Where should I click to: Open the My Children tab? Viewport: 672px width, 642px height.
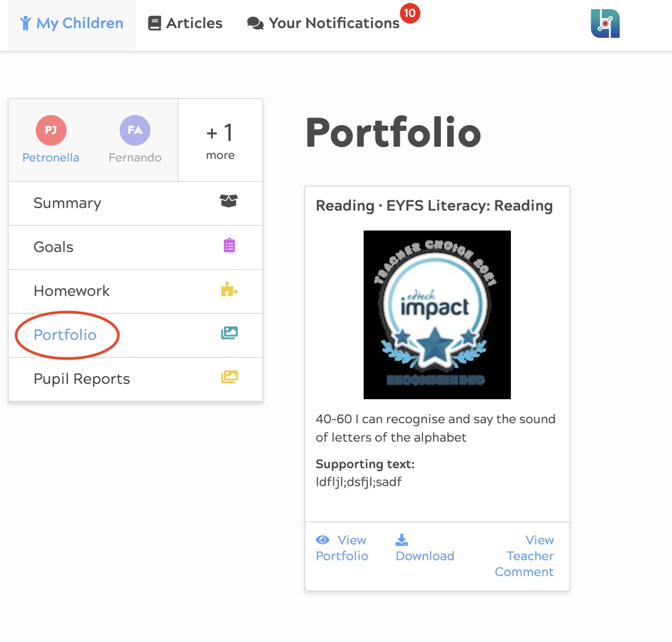72,24
